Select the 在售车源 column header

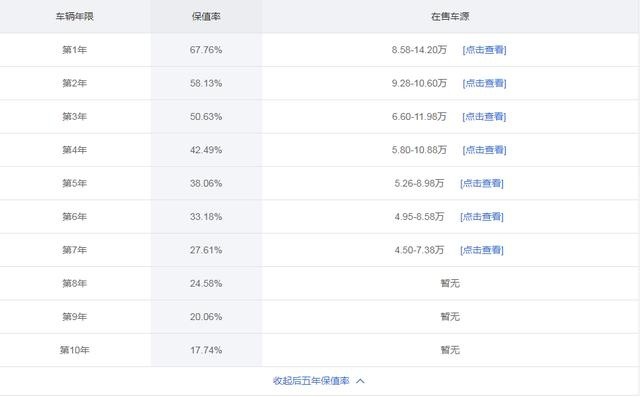450,17
